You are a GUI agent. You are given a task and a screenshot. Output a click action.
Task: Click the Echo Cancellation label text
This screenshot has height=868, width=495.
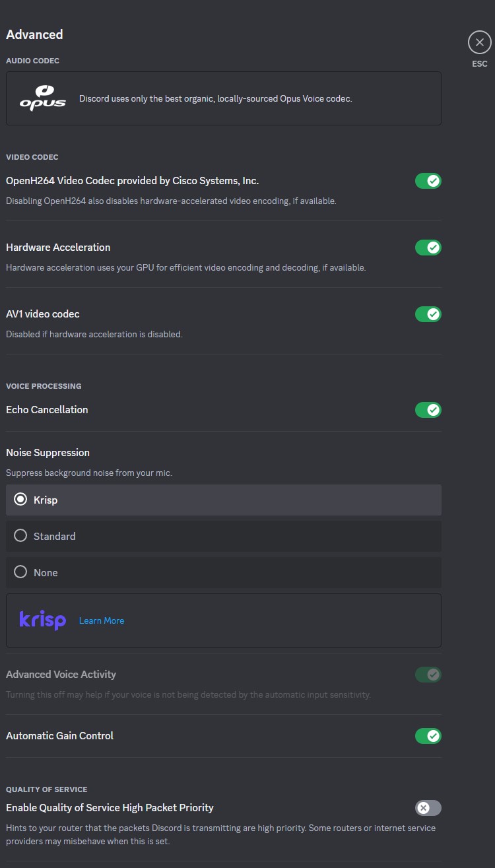47,409
